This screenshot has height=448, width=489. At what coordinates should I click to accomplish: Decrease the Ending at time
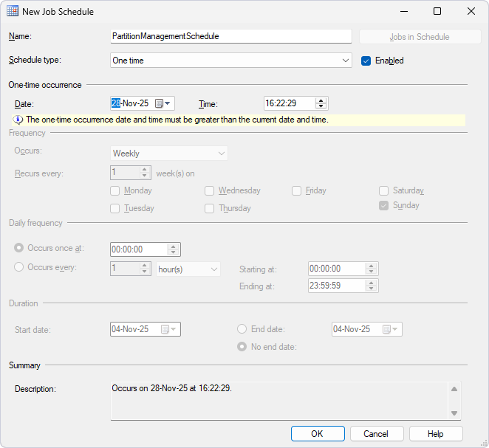point(371,288)
